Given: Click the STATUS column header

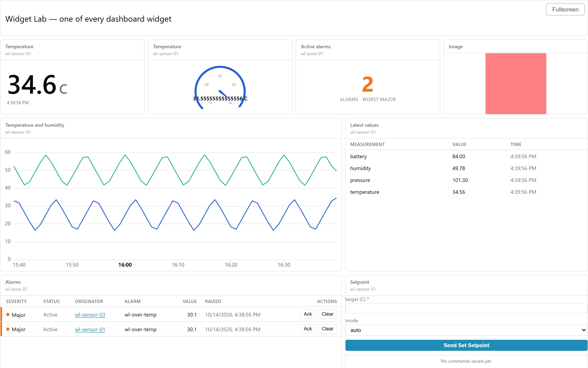Looking at the screenshot, I should [x=51, y=302].
